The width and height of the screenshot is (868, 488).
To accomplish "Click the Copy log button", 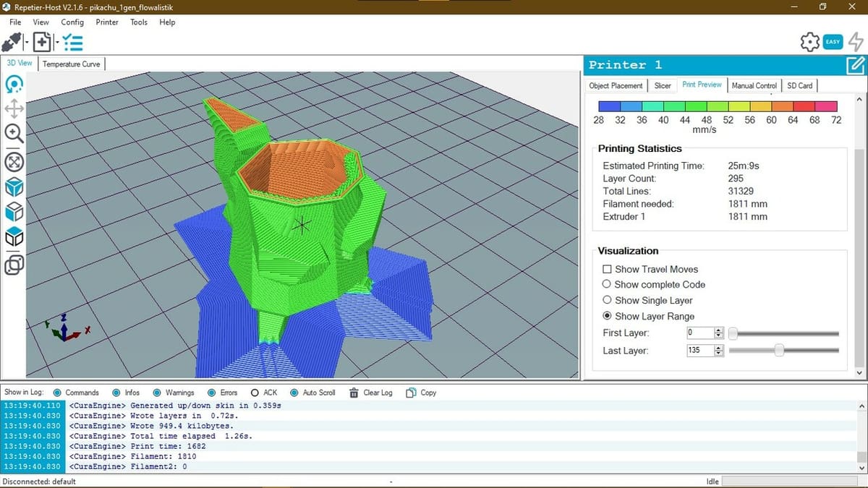I will tap(421, 393).
